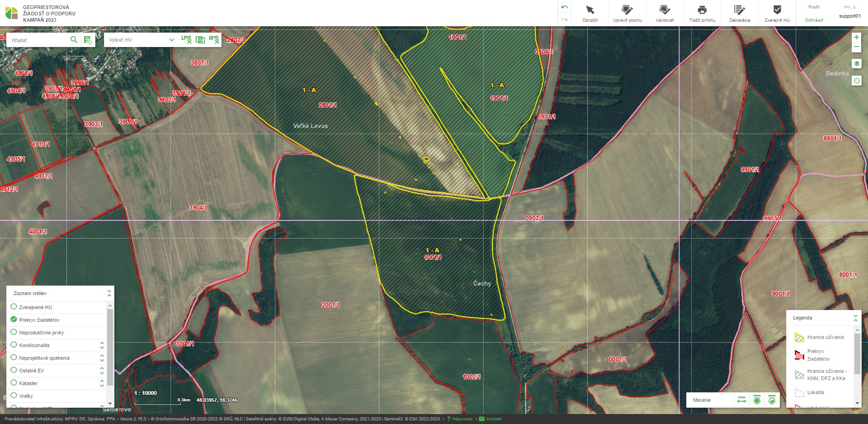
Task: Enable the Neproduktívne prvky layer
Action: pos(14,332)
